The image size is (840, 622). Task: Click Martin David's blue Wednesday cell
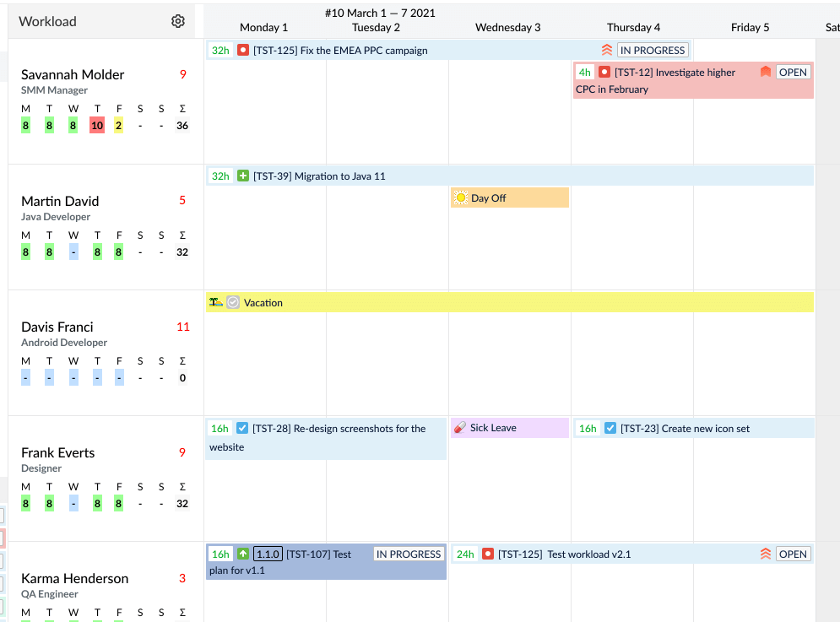click(x=73, y=252)
